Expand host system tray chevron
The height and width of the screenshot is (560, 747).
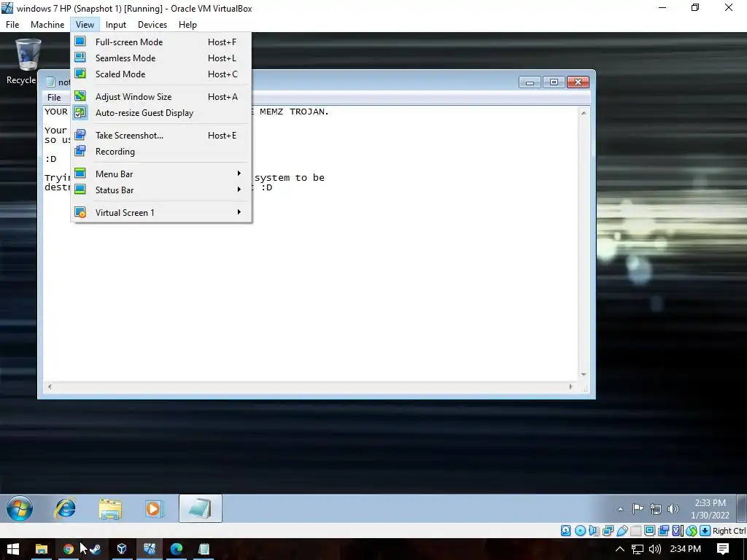click(x=620, y=549)
